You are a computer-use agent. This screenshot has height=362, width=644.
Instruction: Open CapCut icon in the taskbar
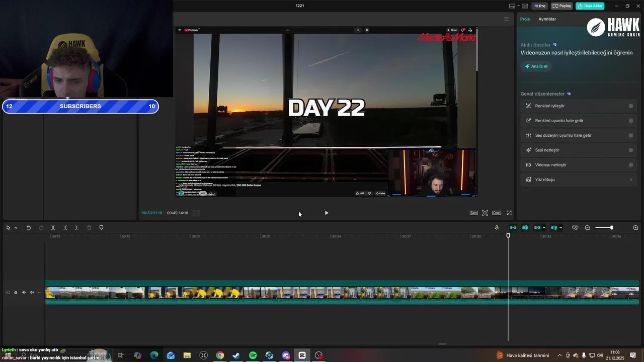(302, 355)
